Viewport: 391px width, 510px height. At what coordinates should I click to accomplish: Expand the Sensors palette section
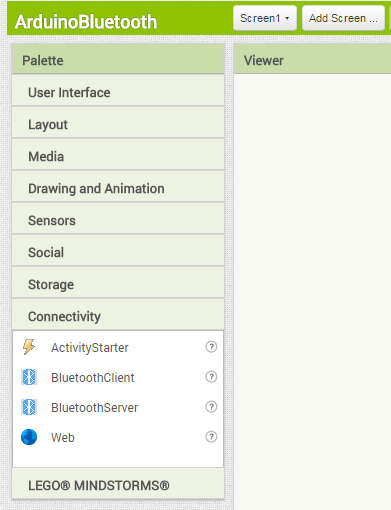tap(118, 219)
